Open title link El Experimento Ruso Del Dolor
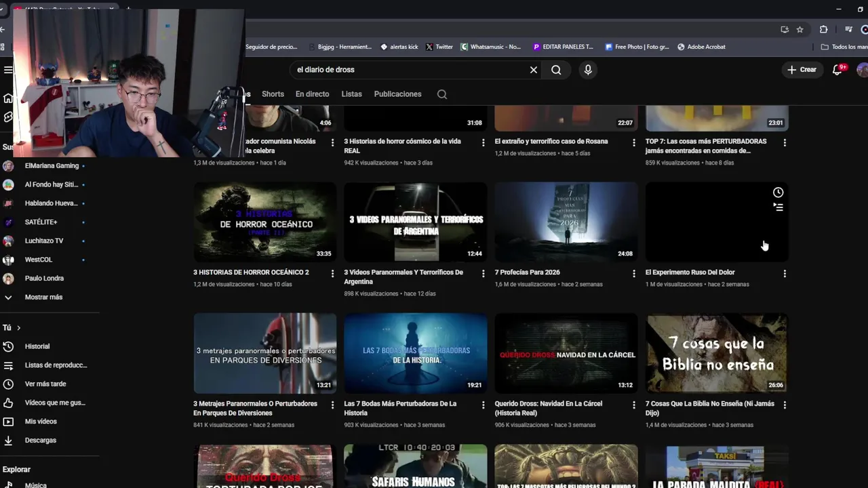Screen dimensions: 868x488 click(690, 272)
